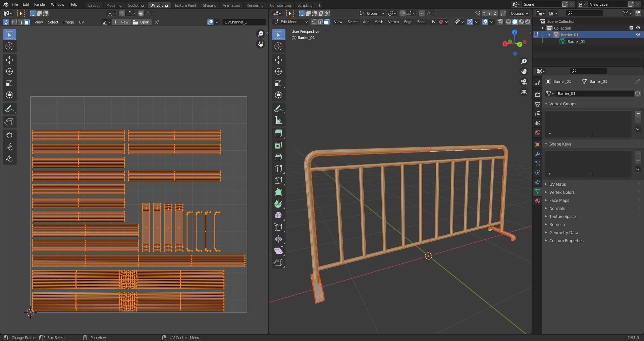Select the Spin tool
This screenshot has width=644, height=341.
[278, 204]
